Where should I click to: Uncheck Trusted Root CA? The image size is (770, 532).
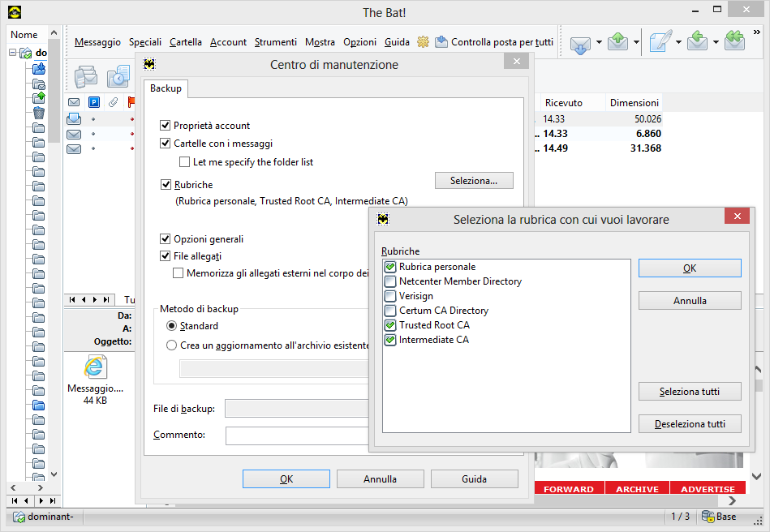(x=390, y=325)
